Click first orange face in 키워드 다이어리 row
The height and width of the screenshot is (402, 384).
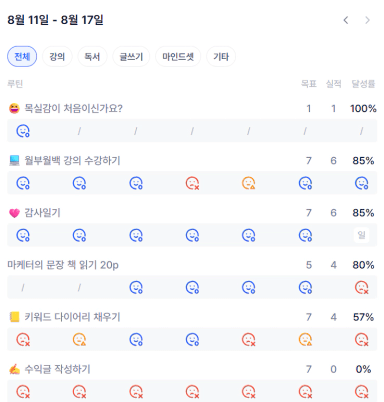coord(79,339)
